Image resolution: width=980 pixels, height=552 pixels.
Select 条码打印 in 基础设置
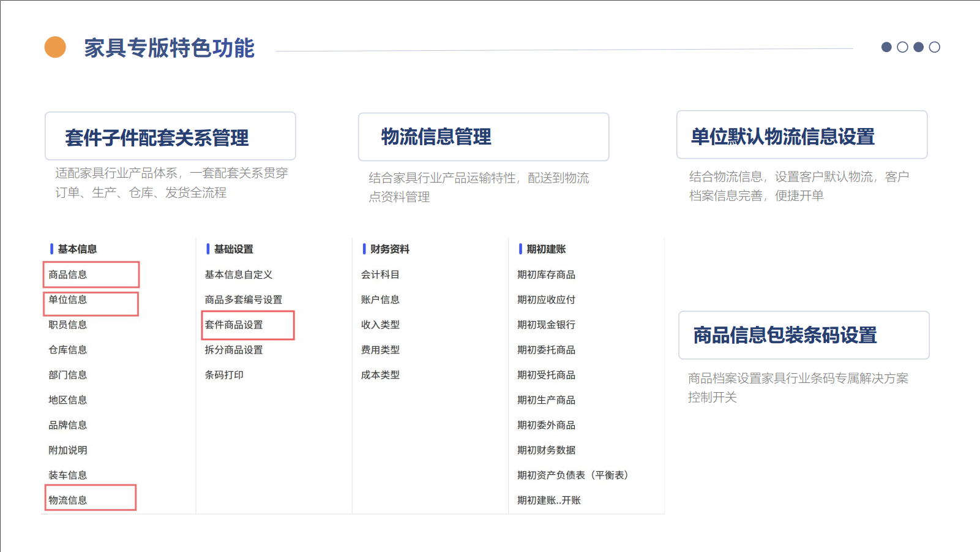pos(224,375)
